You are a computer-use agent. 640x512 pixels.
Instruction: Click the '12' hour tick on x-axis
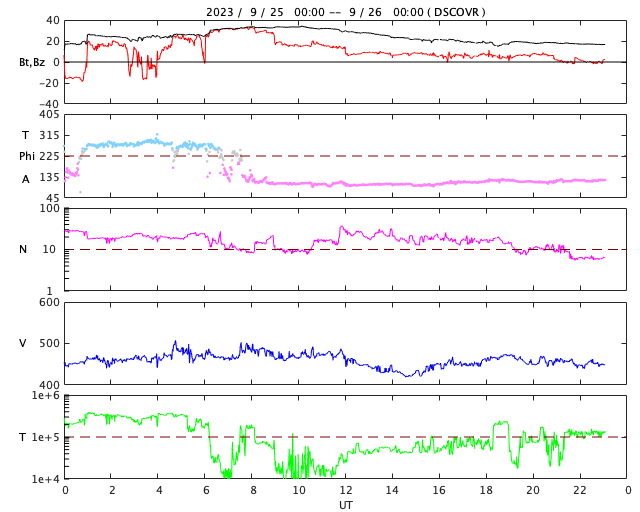[x=345, y=490]
